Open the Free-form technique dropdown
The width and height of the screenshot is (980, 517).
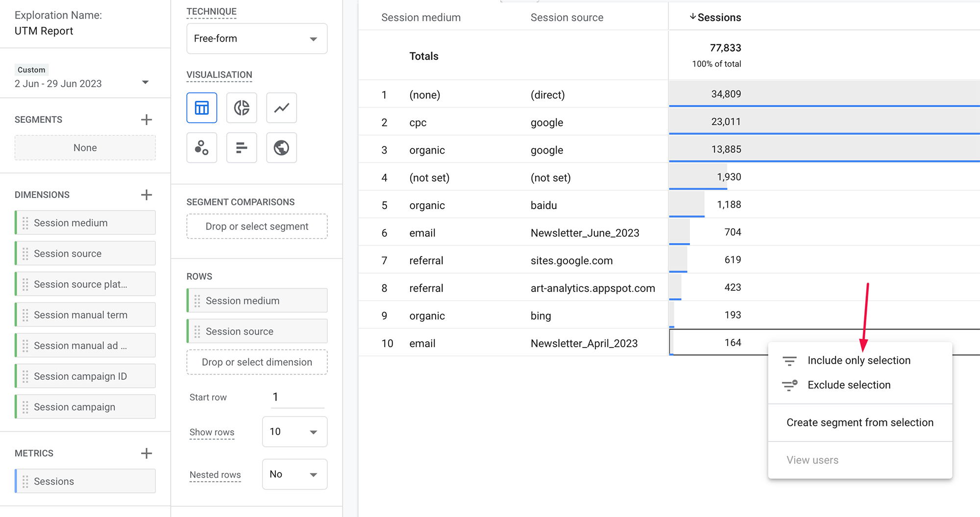point(256,38)
